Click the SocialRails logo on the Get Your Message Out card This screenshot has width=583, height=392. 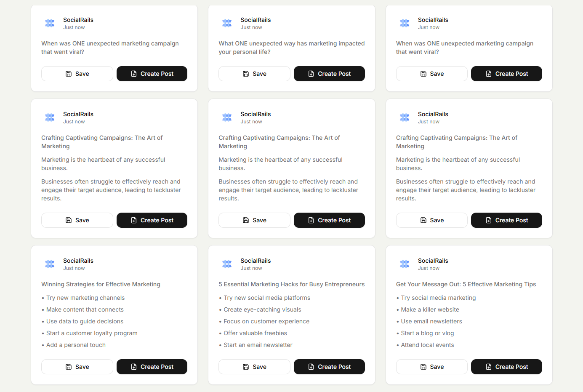(405, 264)
